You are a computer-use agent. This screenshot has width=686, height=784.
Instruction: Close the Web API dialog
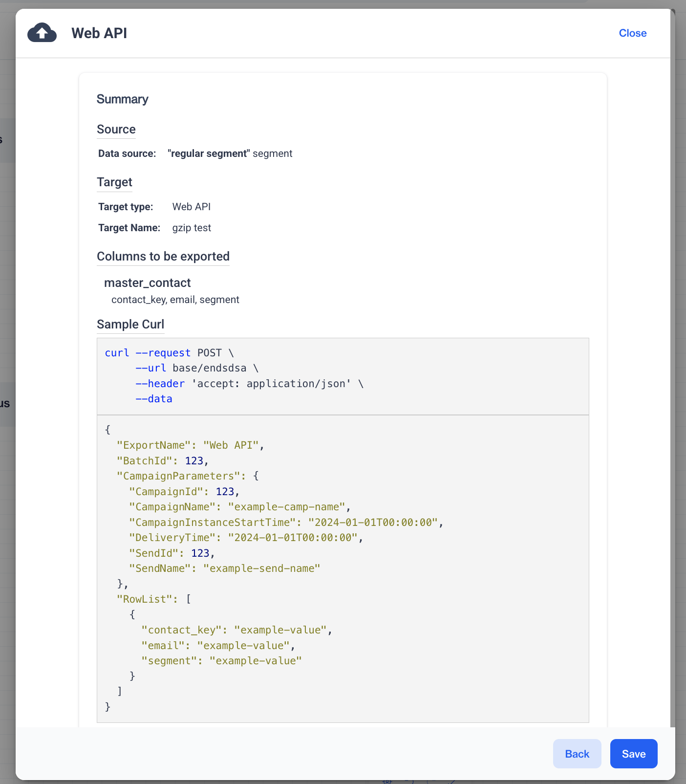click(632, 33)
